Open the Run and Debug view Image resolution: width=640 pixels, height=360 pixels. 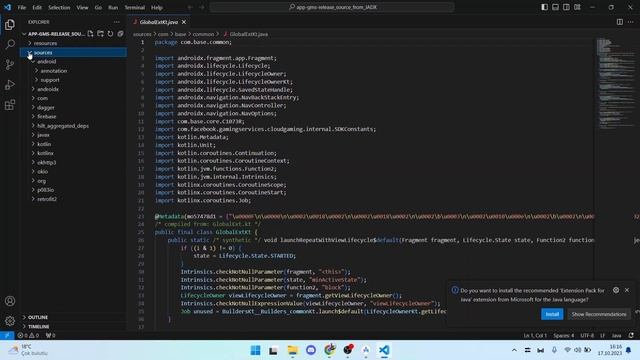click(x=10, y=84)
